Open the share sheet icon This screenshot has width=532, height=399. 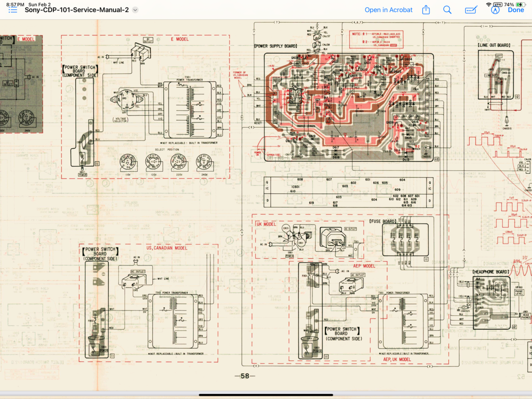point(426,10)
